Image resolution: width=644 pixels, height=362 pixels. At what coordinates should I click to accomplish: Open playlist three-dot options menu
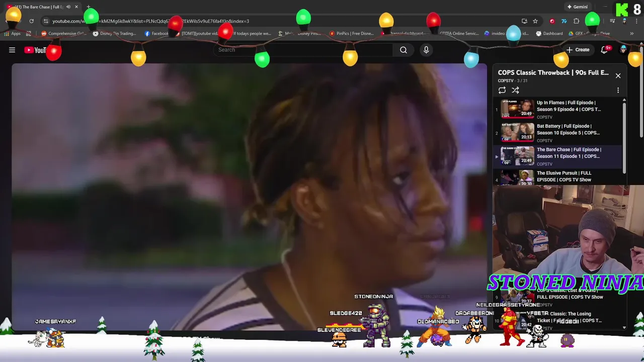[618, 90]
